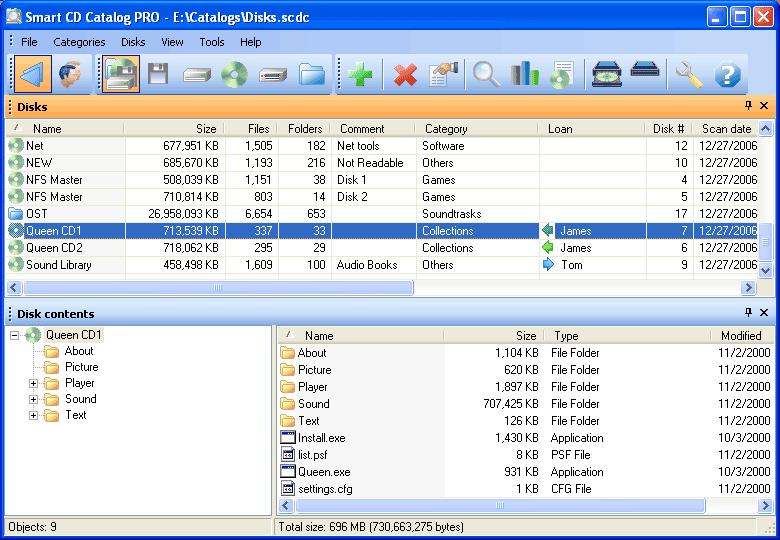Toggle the pin on the Disks panel
Viewport: 780px width, 540px height.
pos(748,106)
